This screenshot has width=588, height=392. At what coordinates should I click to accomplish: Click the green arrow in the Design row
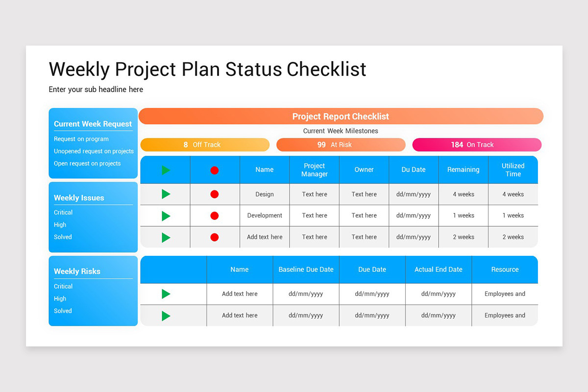tap(166, 194)
